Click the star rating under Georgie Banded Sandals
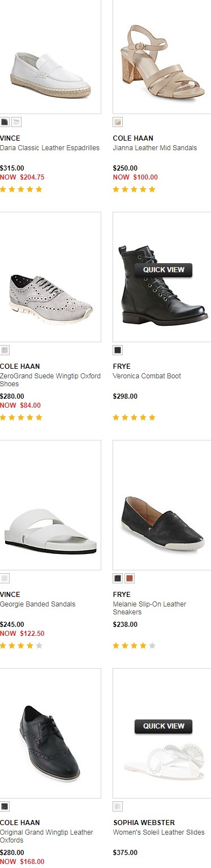This screenshot has height=868, width=211. pos(21,645)
